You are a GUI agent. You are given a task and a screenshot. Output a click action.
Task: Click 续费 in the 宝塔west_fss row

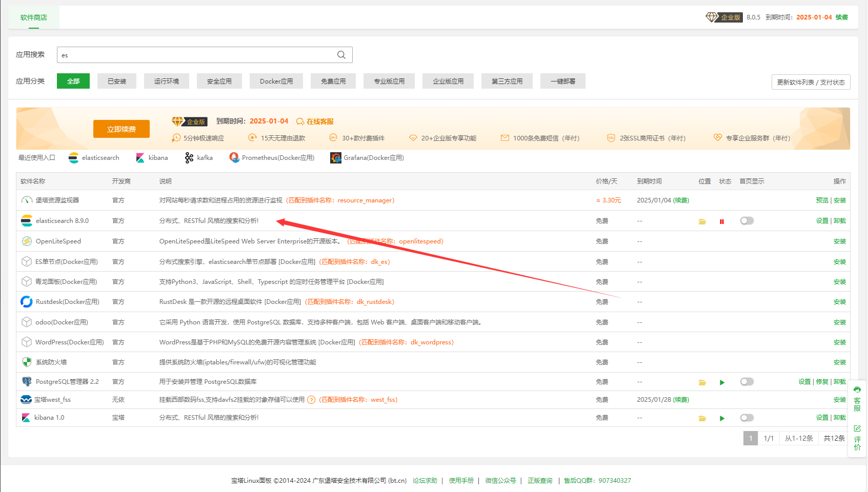click(x=681, y=400)
